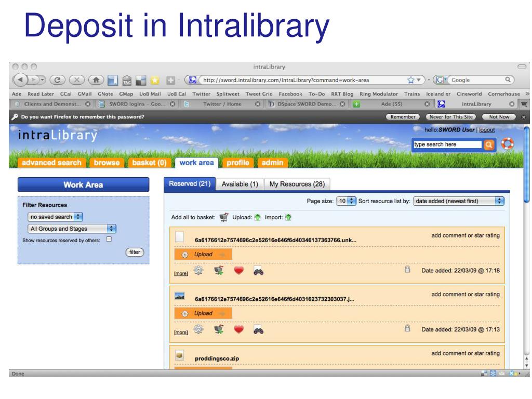Click the page vertical scrollbar
The width and height of the screenshot is (532, 399).
[526, 165]
